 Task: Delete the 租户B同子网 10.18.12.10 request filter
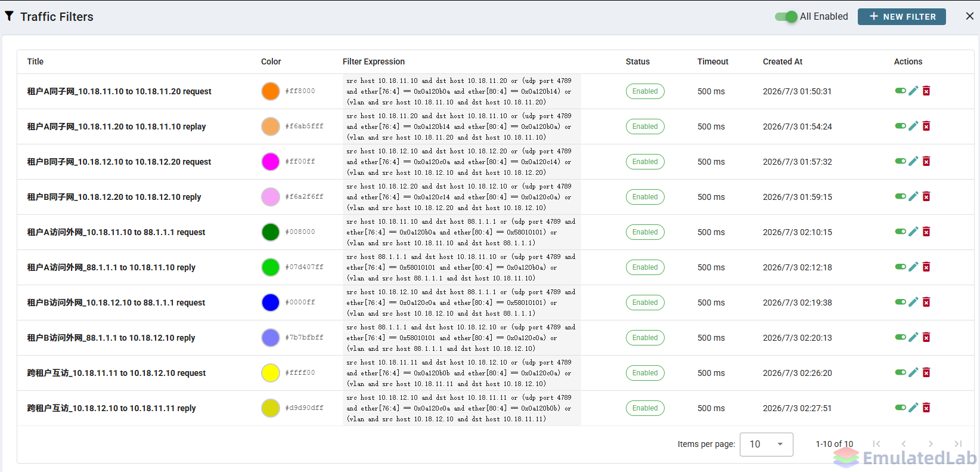tap(926, 161)
